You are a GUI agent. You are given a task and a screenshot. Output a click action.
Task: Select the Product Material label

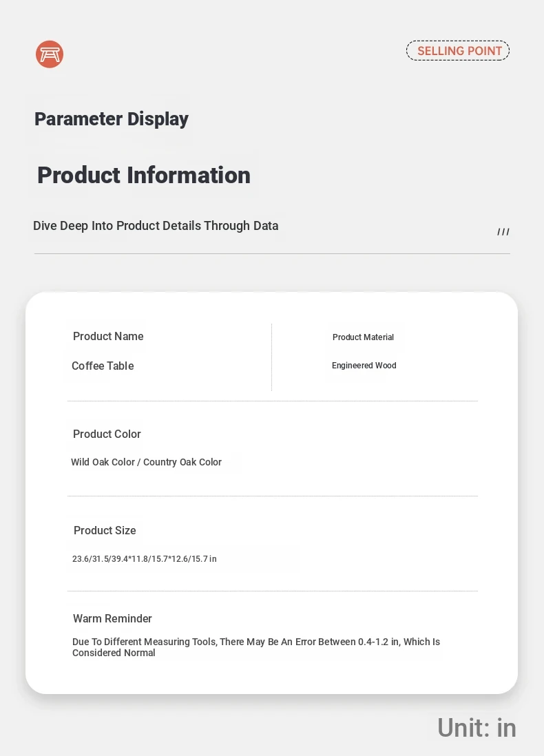363,337
